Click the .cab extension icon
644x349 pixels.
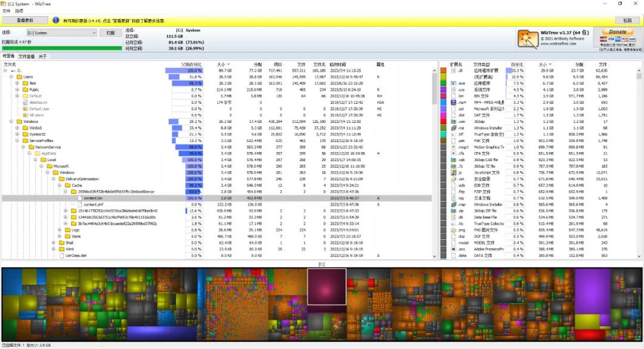pyautogui.click(x=453, y=160)
